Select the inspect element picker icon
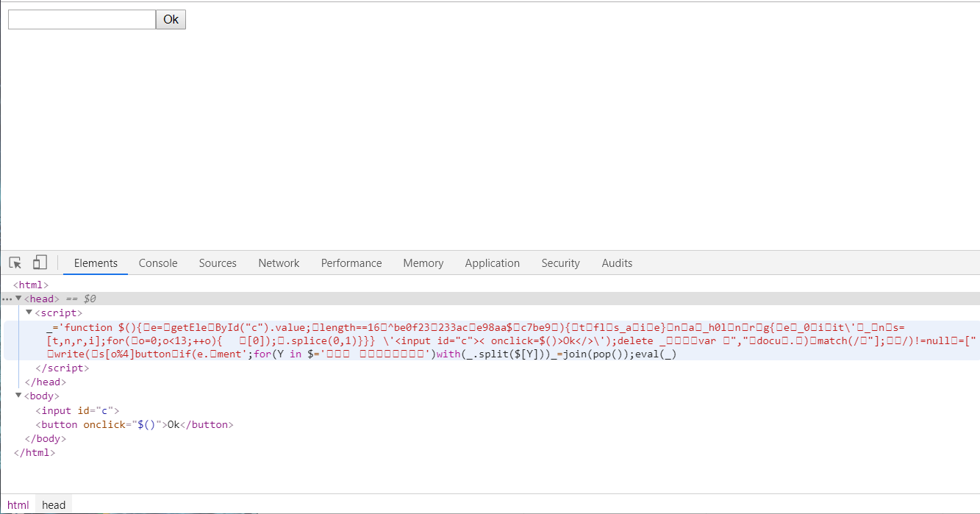 [x=15, y=263]
